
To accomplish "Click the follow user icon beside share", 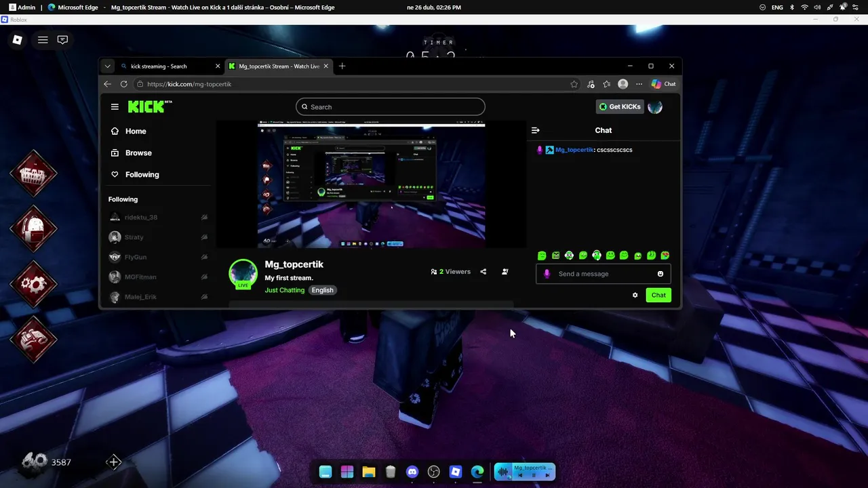I will (505, 272).
